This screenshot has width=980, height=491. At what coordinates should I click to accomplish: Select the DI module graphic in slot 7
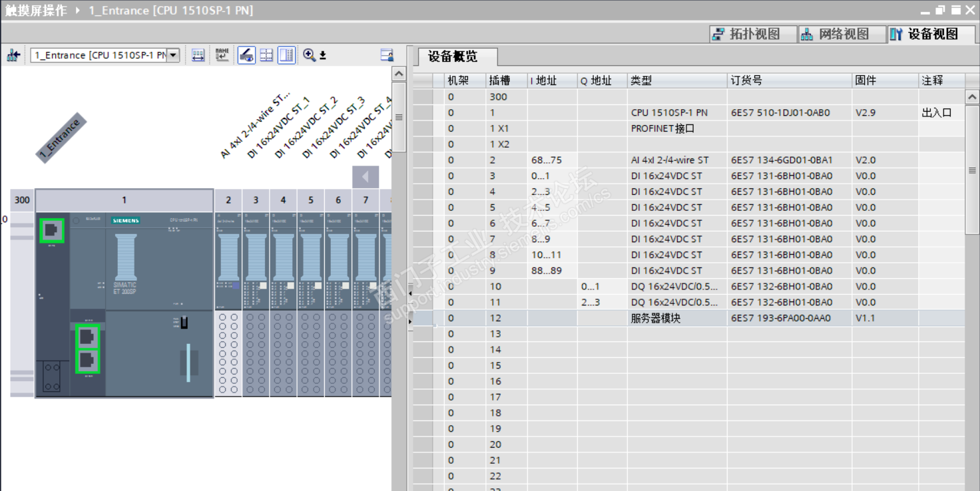[366, 305]
